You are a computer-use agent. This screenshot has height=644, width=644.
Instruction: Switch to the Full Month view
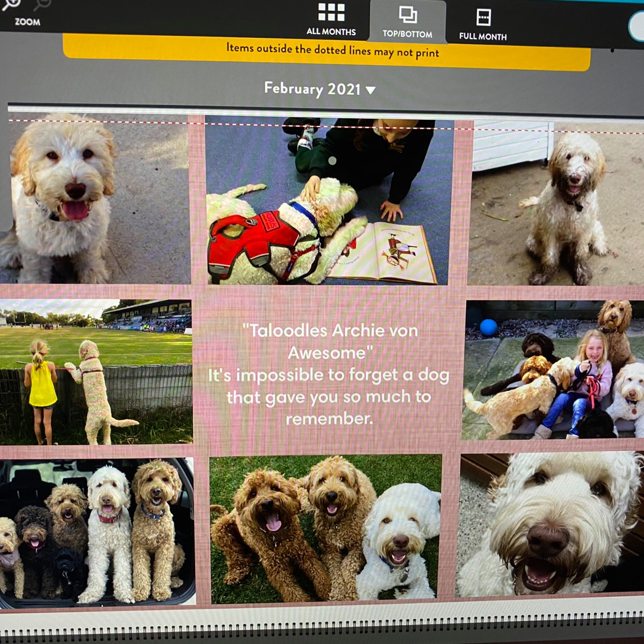[483, 25]
